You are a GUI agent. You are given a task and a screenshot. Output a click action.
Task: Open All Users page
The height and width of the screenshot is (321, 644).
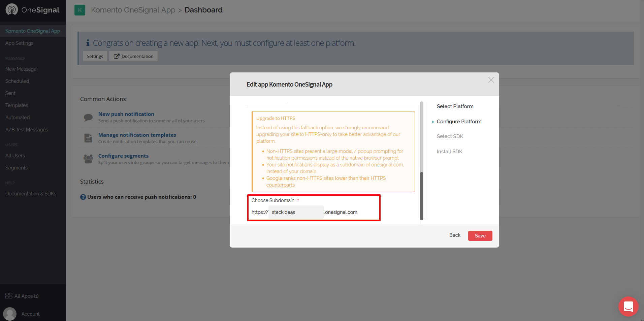[x=15, y=156]
